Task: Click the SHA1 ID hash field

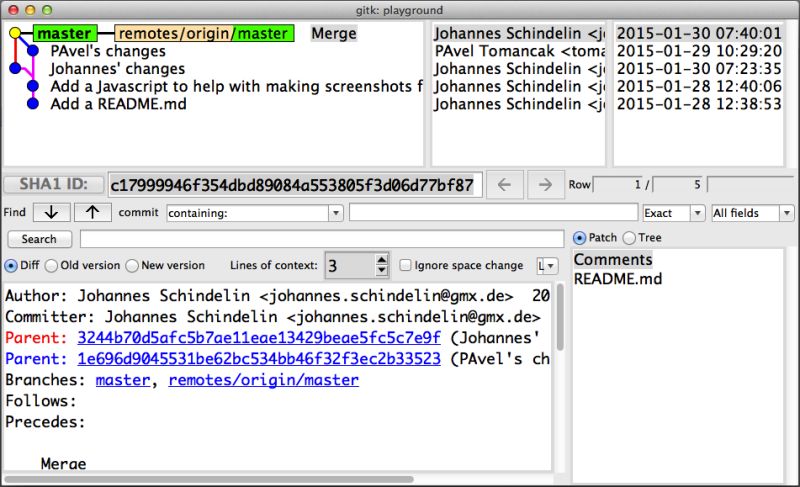Action: [x=294, y=185]
